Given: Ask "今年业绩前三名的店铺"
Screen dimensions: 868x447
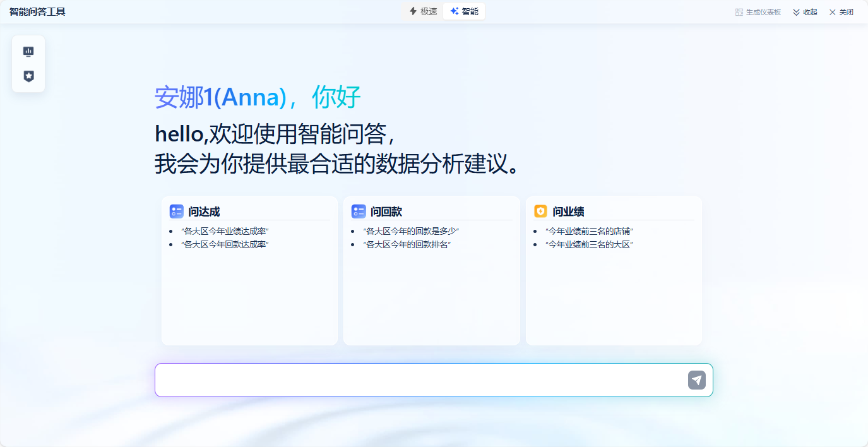Looking at the screenshot, I should tap(589, 232).
